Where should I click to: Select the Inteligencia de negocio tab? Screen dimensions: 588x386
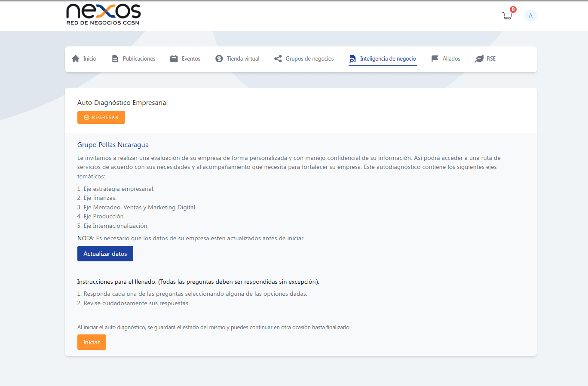click(x=383, y=59)
